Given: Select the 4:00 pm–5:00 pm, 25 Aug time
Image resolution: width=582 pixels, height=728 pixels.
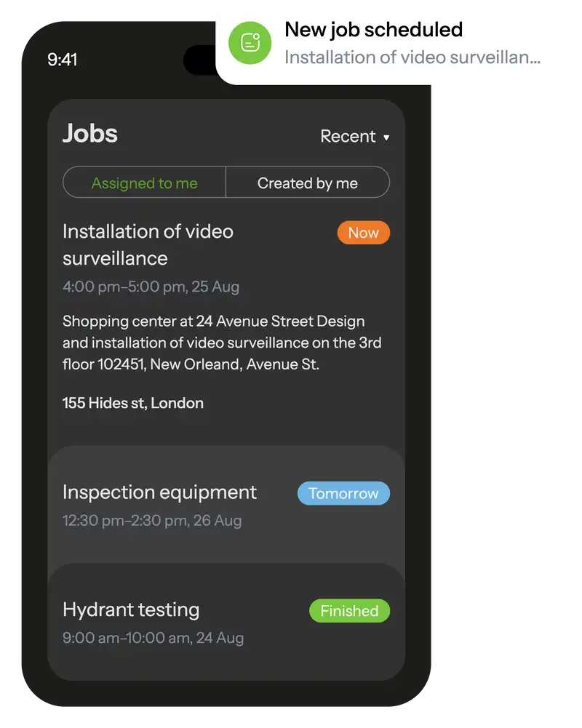Looking at the screenshot, I should pos(151,287).
